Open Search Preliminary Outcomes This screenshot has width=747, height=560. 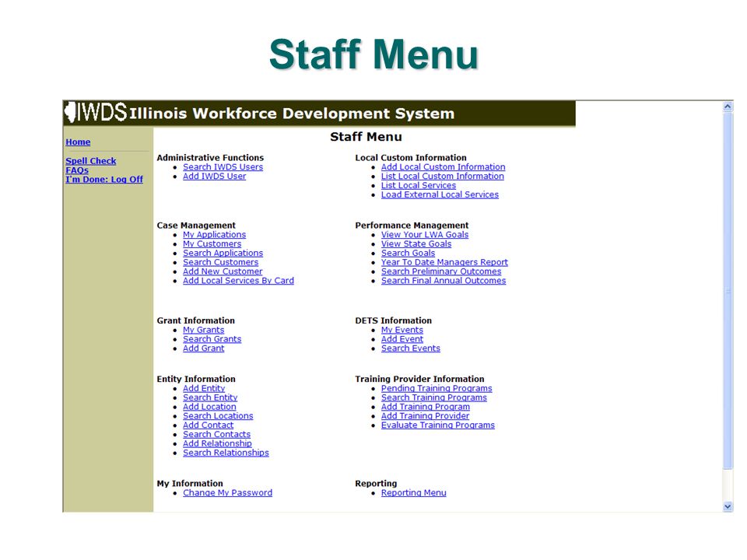tap(441, 271)
